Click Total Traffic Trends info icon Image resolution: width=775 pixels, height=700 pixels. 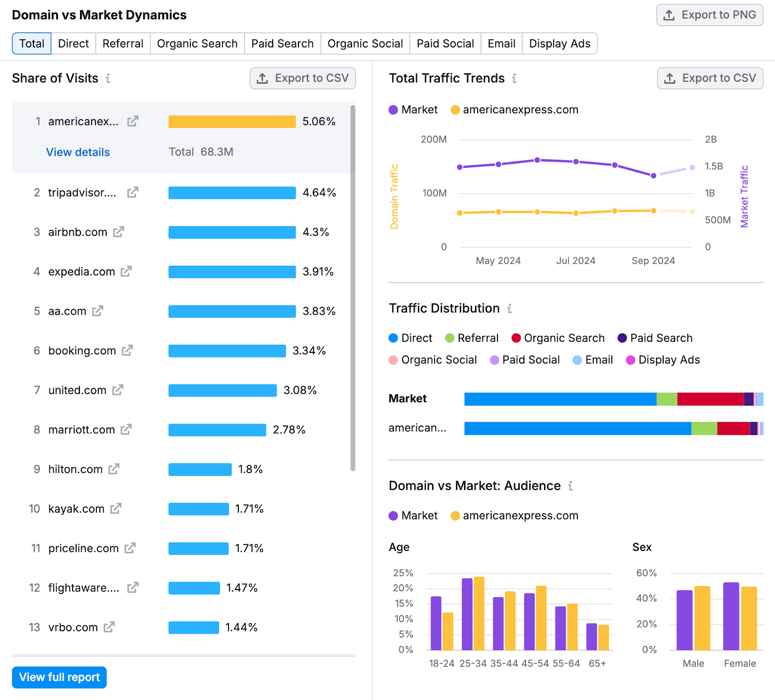514,78
